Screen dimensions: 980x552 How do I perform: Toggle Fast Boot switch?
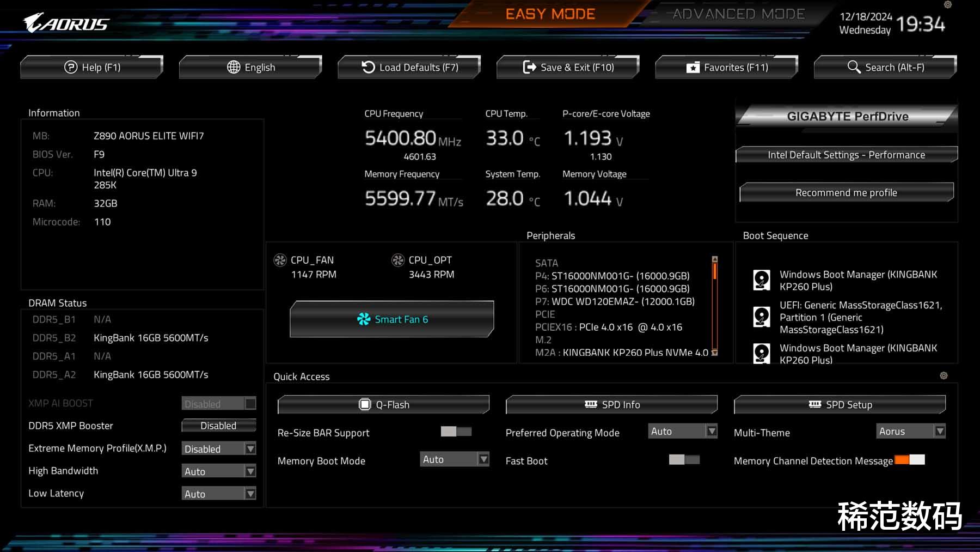(x=684, y=459)
